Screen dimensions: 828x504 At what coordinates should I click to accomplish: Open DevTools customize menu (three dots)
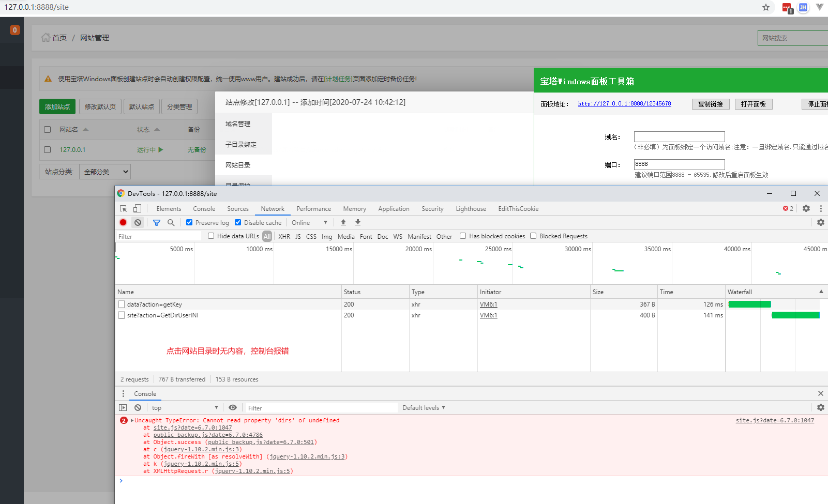coord(821,208)
